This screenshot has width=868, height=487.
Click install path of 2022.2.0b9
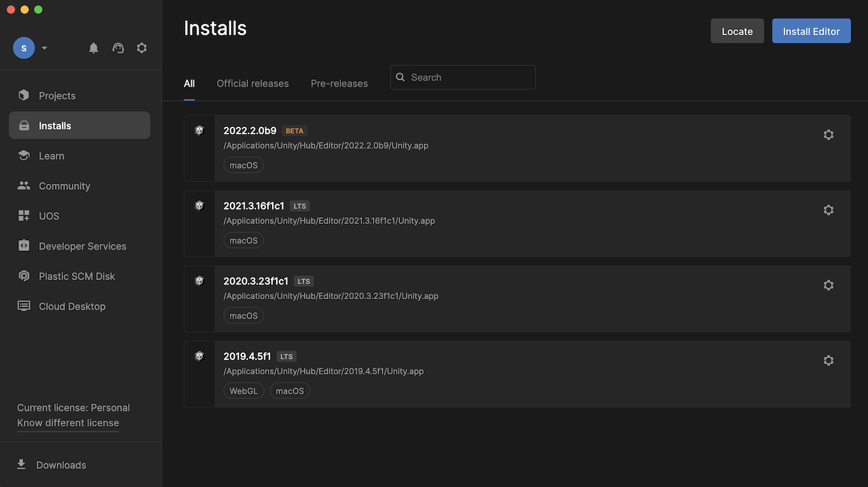tap(325, 145)
